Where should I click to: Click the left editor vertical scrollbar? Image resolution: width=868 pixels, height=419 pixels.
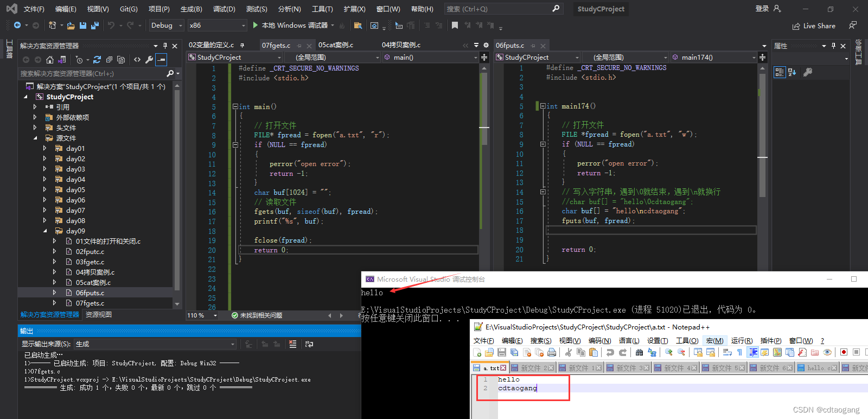[484, 163]
